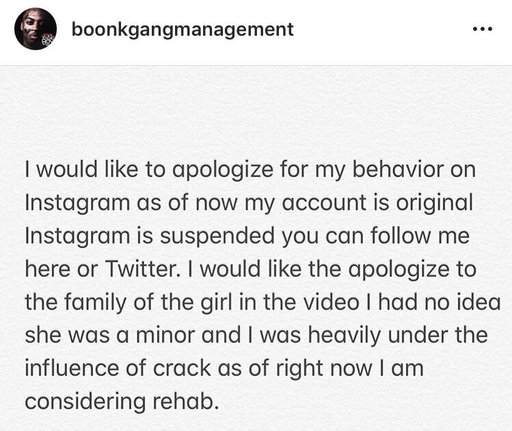Click the word 'family' in the post
This screenshot has width=512, height=431.
coord(95,303)
